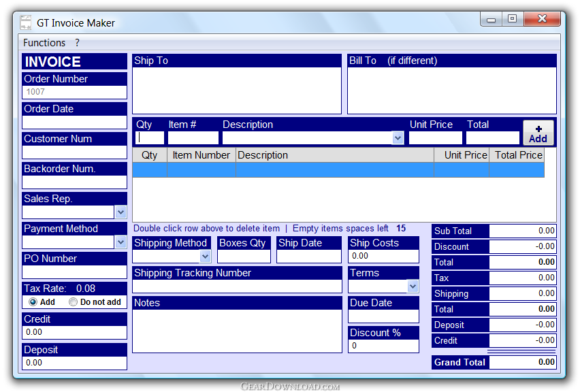Click the Total Price column header
The width and height of the screenshot is (580, 392).
click(517, 155)
